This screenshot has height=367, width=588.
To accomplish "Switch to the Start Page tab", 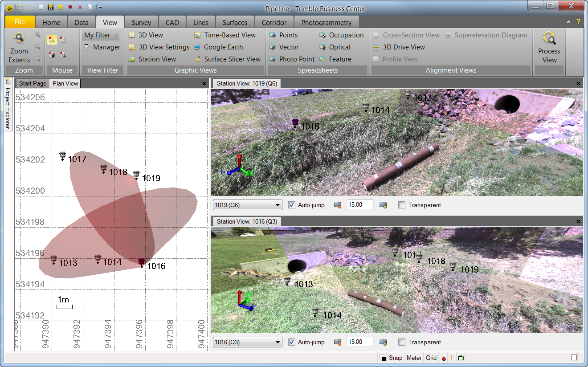I will coord(33,83).
